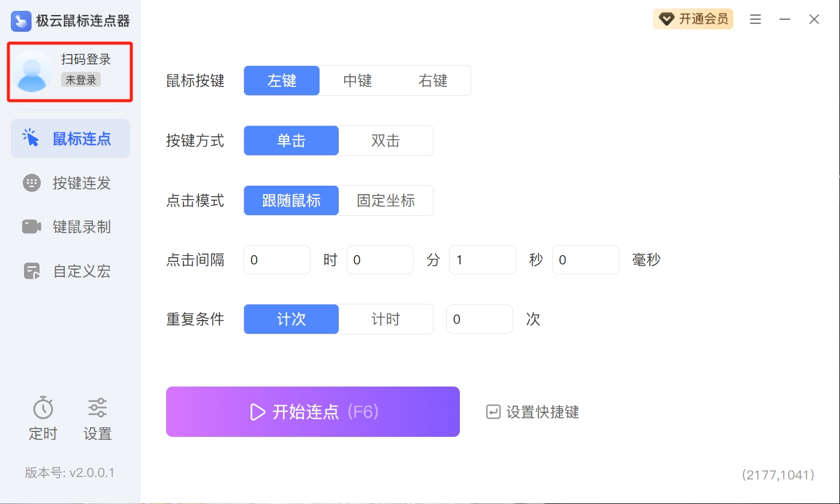840x504 pixels.
Task: Click the 扫码登录 login link
Action: [x=86, y=59]
